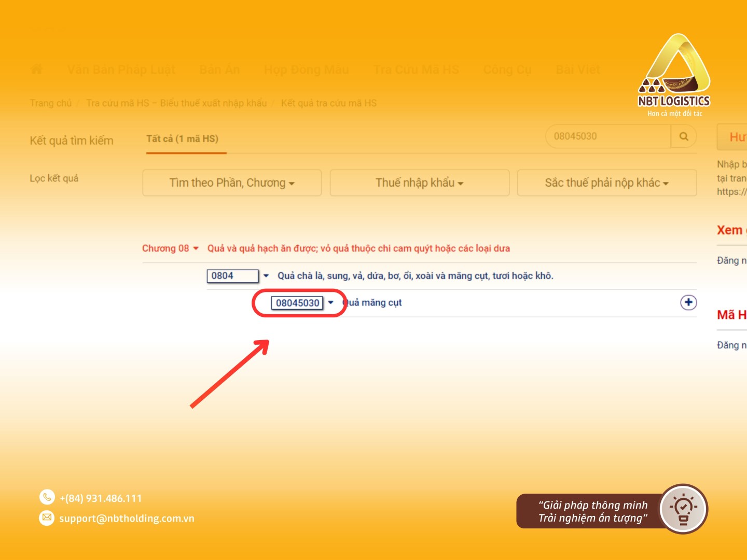Image resolution: width=747 pixels, height=560 pixels.
Task: Click the support@nbtholding.com.vn email address
Action: pyautogui.click(x=127, y=519)
